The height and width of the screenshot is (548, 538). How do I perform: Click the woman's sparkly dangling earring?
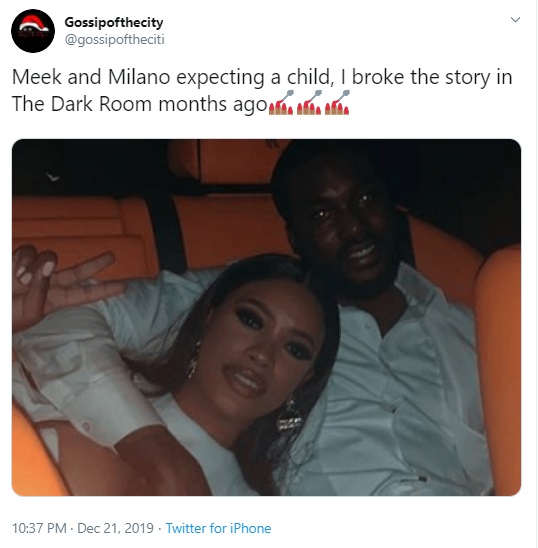(x=289, y=416)
